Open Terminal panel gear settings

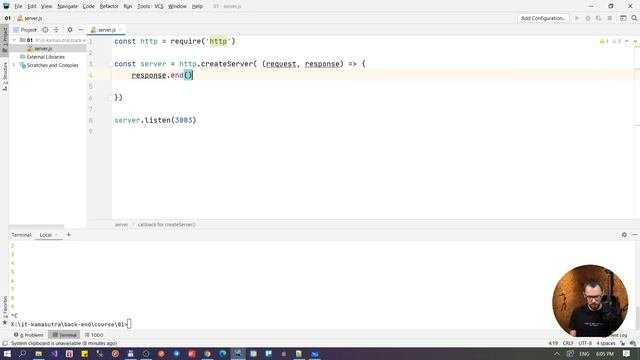click(x=624, y=235)
